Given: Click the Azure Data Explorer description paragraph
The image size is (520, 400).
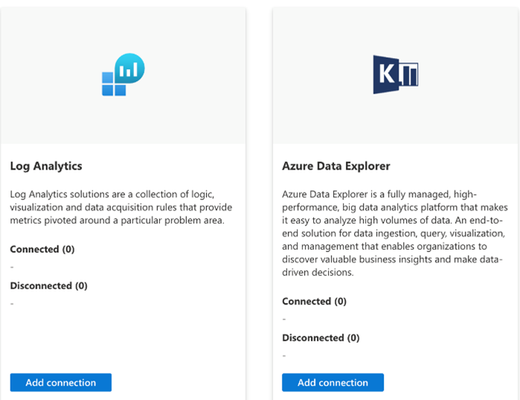Looking at the screenshot, I should (x=395, y=233).
